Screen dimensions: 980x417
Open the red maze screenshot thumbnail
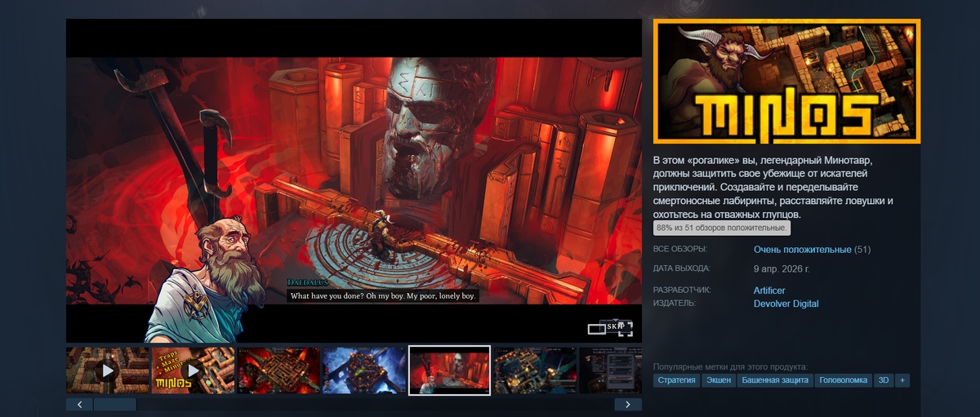(x=278, y=370)
